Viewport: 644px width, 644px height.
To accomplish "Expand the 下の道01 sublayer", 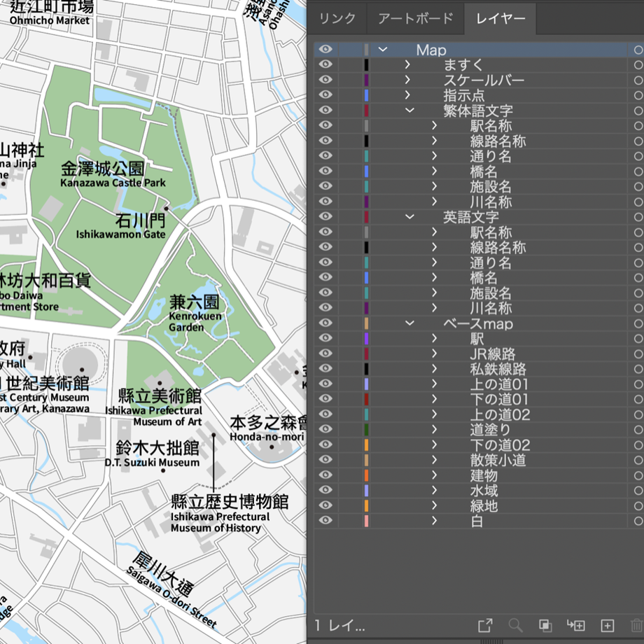I will pos(435,399).
